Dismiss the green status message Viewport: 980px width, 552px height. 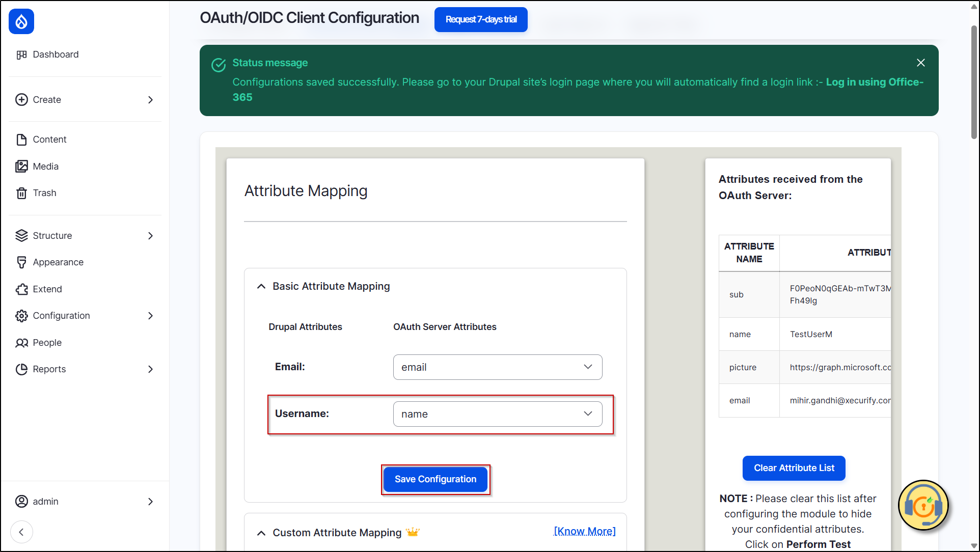[920, 63]
